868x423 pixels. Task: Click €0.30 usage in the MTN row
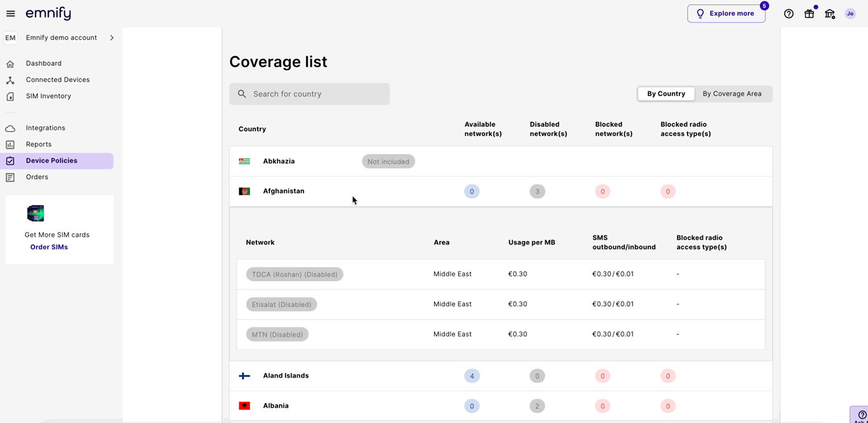coord(517,334)
